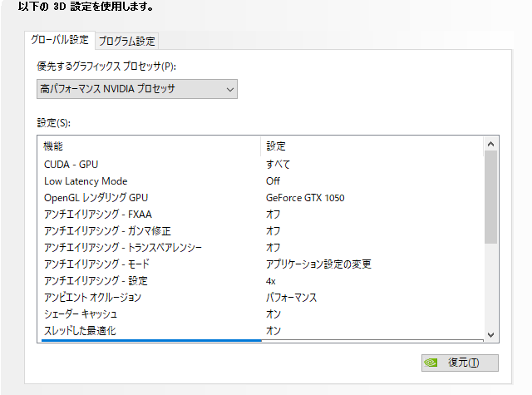The height and width of the screenshot is (395, 532).
Task: Select the アンチエイリアシング - FXAA row
Action: click(x=263, y=214)
